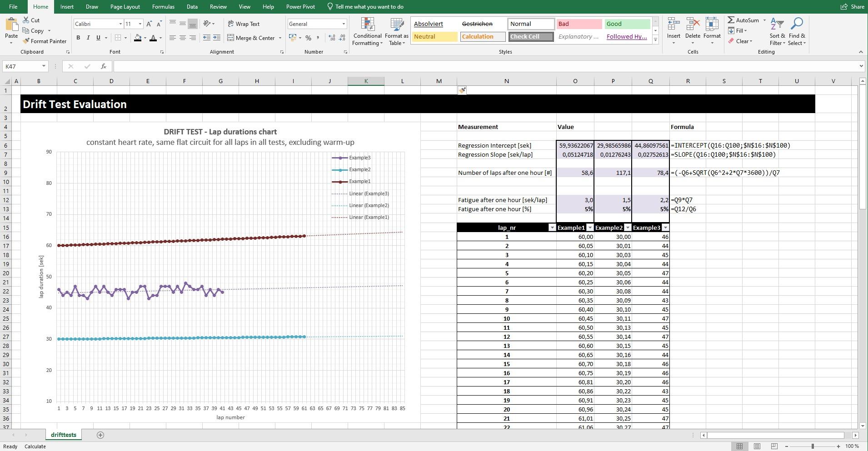Toggle align left in Alignment group
Screen dimensions: 868x451
(x=172, y=38)
